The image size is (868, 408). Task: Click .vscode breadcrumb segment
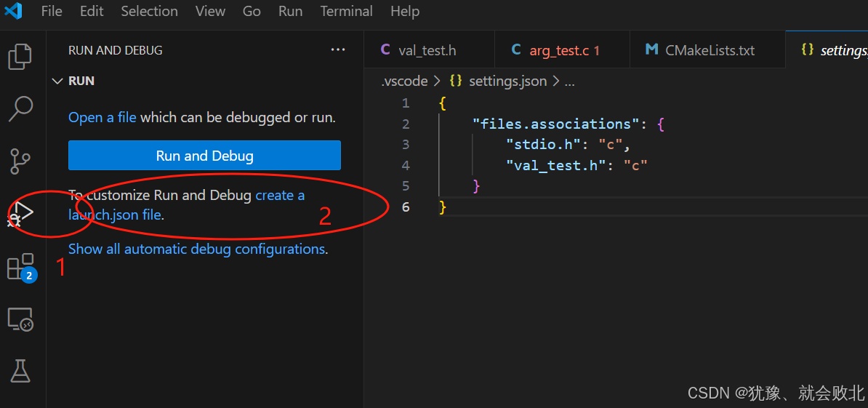[x=405, y=81]
